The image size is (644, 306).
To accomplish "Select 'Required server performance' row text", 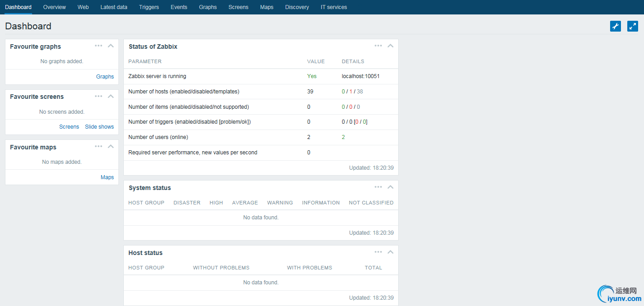I will coord(193,153).
